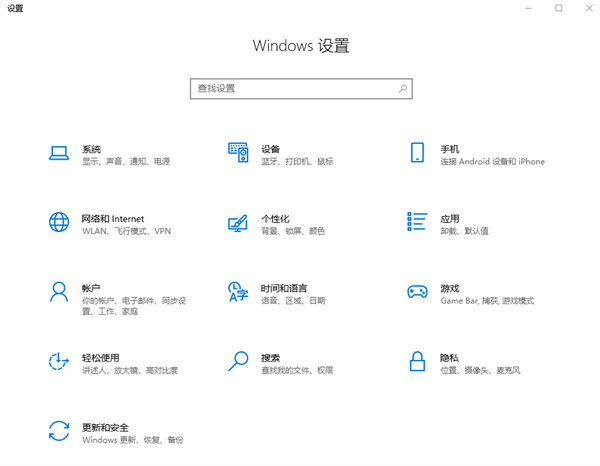Open the Ease of Access icon
The image size is (600, 466).
click(59, 362)
